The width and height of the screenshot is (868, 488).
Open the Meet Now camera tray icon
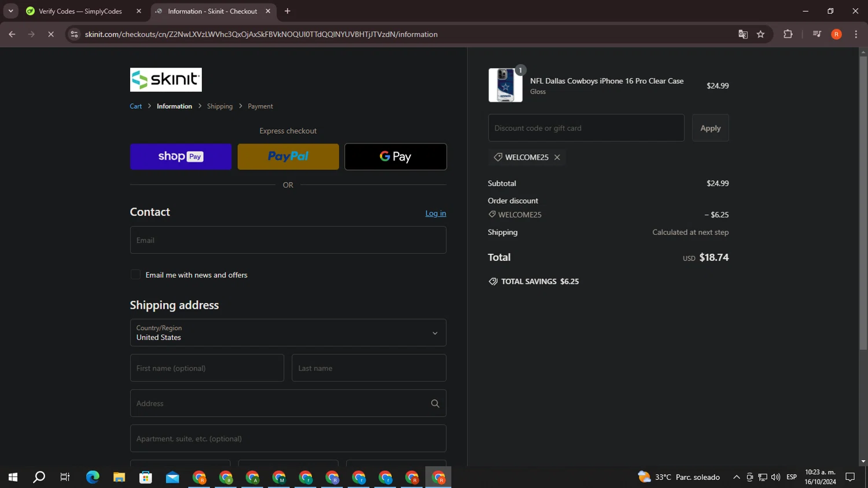[x=749, y=477]
